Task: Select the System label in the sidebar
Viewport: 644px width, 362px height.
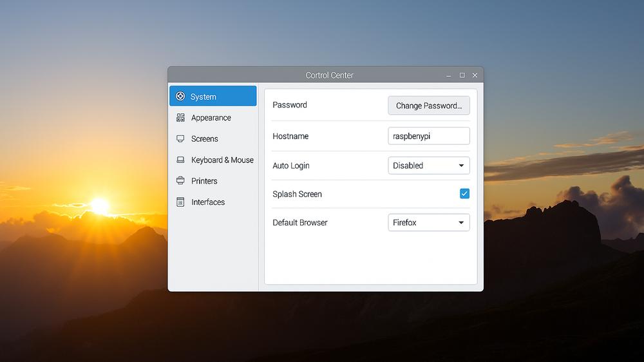Action: coord(204,97)
